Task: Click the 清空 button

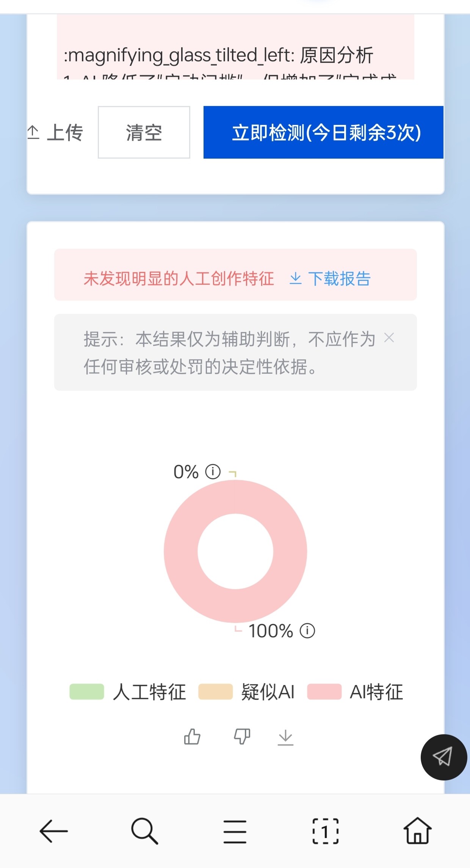Action: pos(144,132)
